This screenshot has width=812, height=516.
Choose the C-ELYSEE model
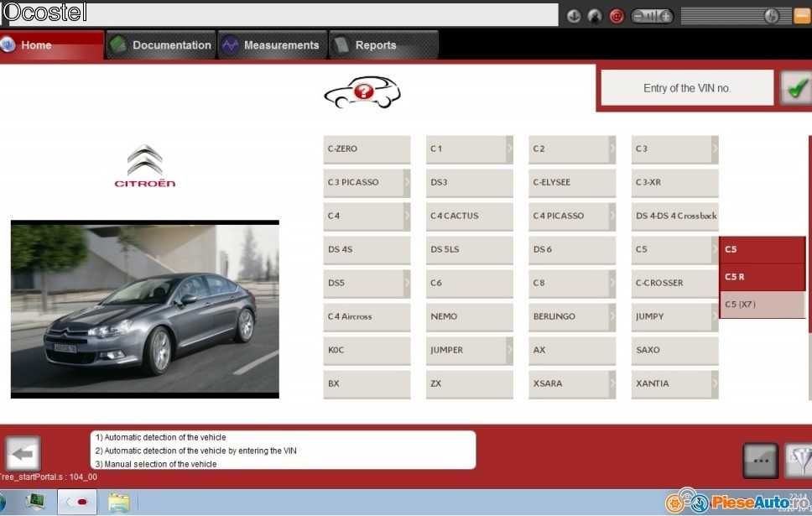(x=572, y=183)
